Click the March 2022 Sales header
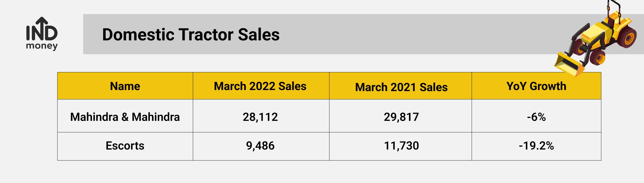The height and width of the screenshot is (183, 644). (x=260, y=86)
